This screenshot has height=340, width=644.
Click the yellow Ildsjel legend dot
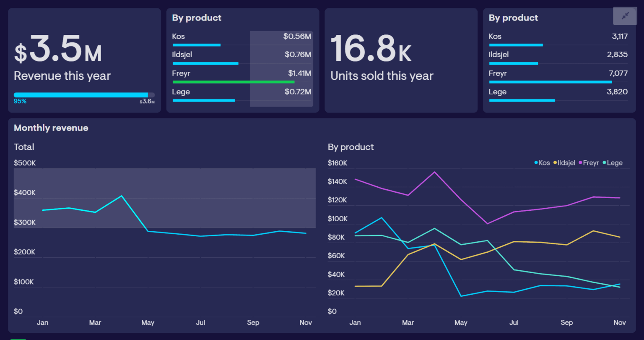(x=556, y=163)
